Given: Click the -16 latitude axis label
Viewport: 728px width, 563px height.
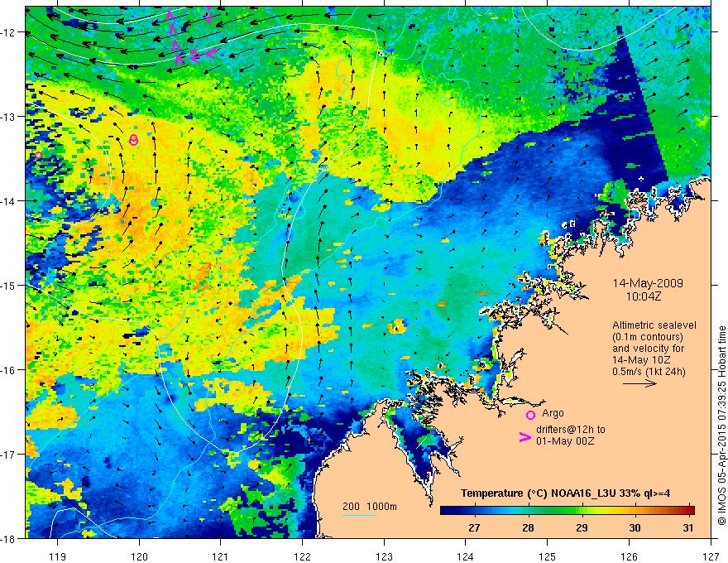Looking at the screenshot, I should click(9, 370).
